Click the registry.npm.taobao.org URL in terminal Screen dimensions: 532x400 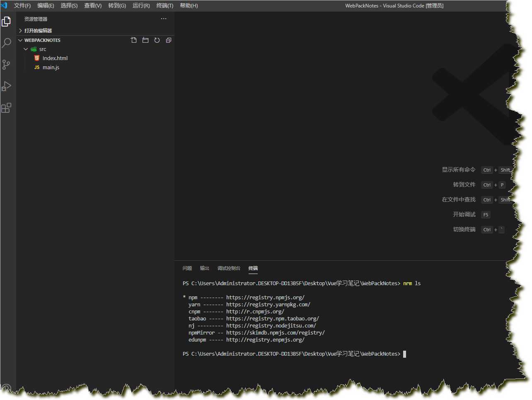[273, 319]
